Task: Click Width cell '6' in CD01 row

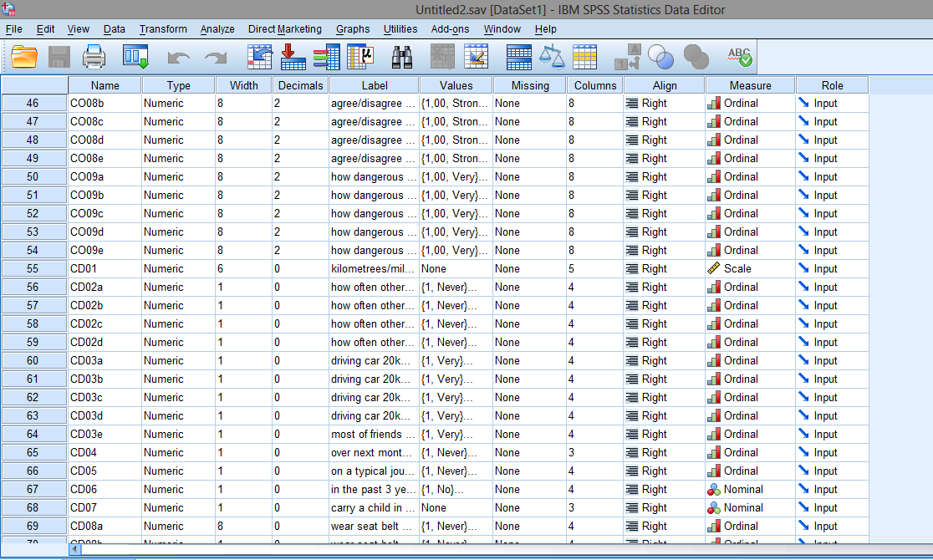Action: (x=243, y=268)
